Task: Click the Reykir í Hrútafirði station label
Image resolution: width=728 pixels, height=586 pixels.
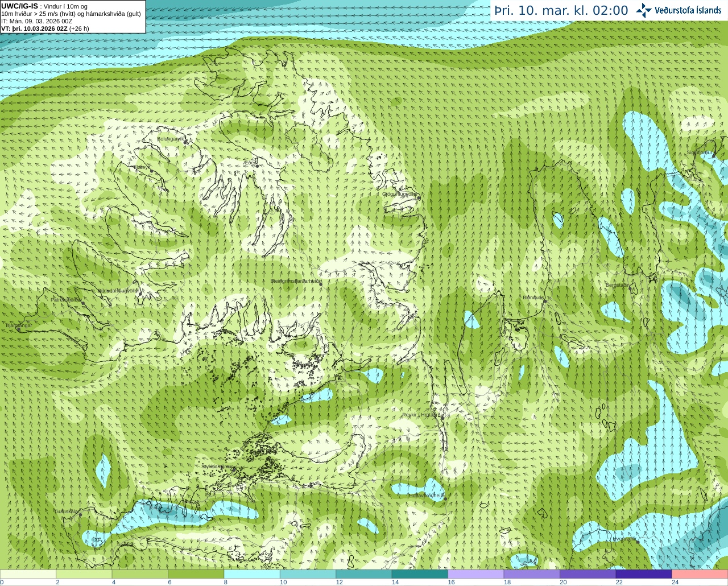Action: click(x=422, y=415)
